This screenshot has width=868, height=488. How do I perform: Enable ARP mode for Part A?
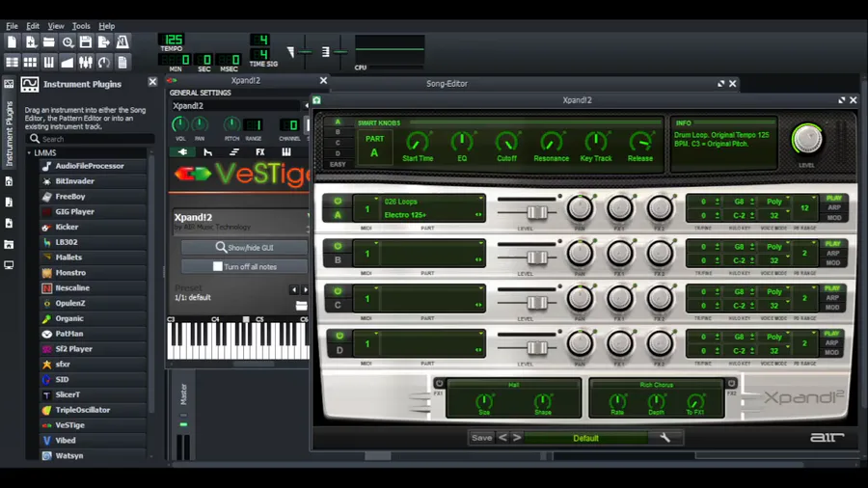[833, 207]
